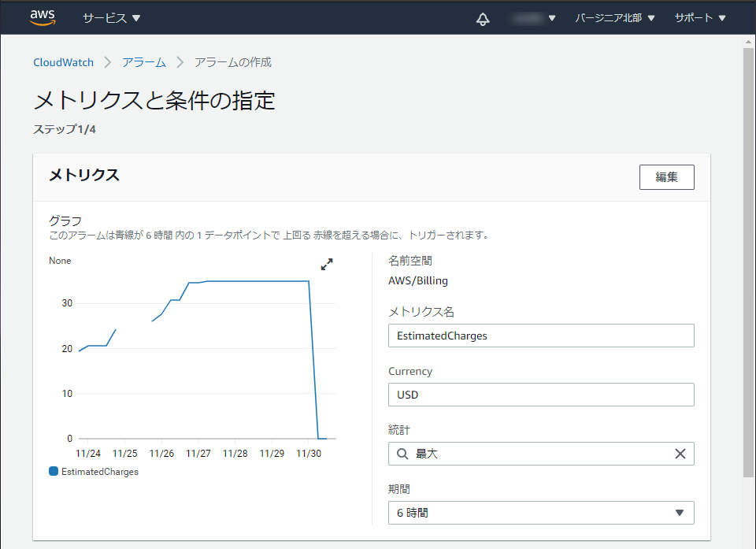Expand the graph to full screen
This screenshot has width=756, height=549.
coord(327,265)
